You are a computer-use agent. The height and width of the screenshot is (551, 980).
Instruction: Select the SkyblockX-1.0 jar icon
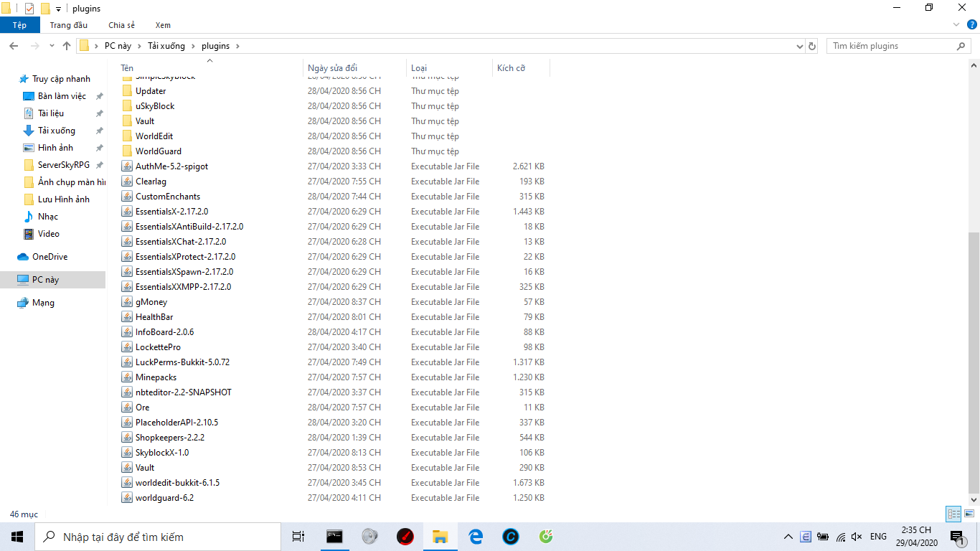tap(127, 453)
